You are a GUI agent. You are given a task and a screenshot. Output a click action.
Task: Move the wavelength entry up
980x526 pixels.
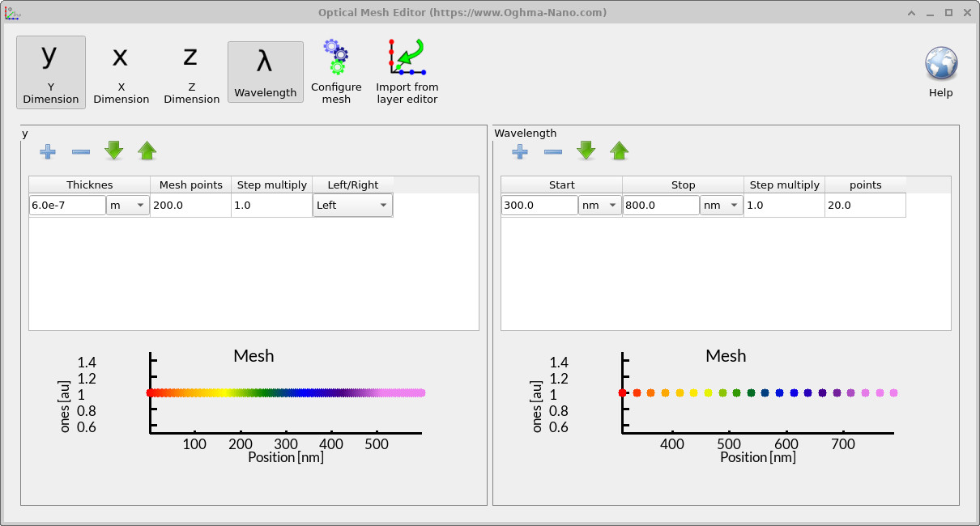click(x=619, y=151)
